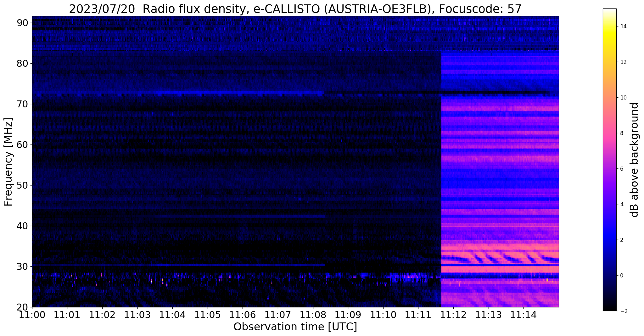The image size is (644, 336).
Task: Click the colorbar tick value 12
Action: 623,62
